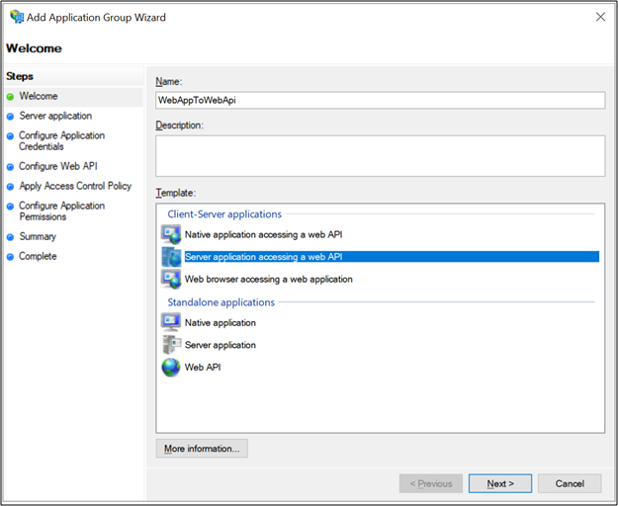Click the standalone Native application icon
Viewport: 618px width, 506px height.
point(171,322)
